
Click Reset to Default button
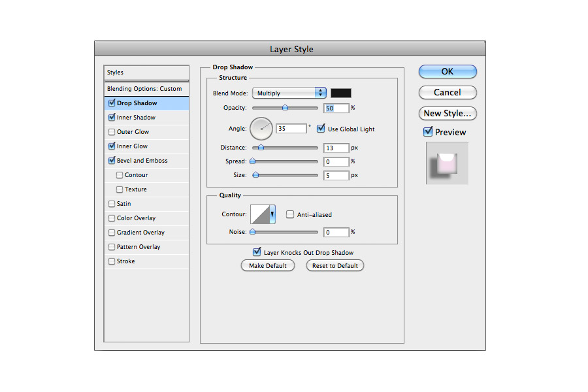[335, 266]
